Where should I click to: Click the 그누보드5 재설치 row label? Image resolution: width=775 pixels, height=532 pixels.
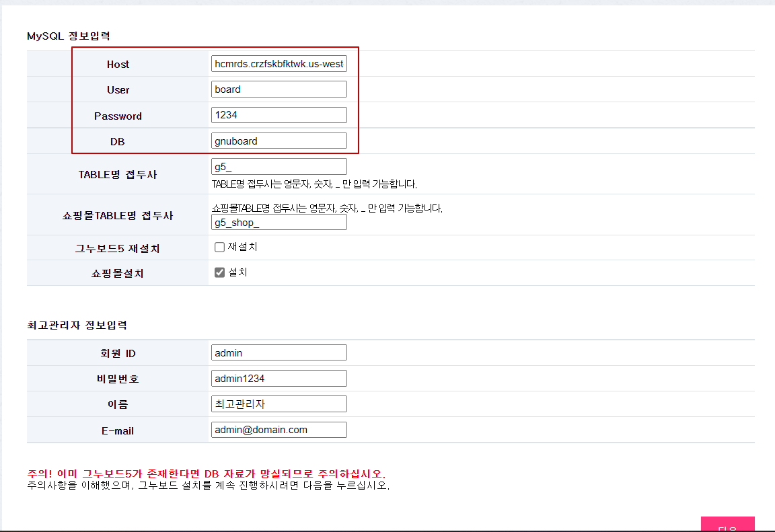click(118, 248)
